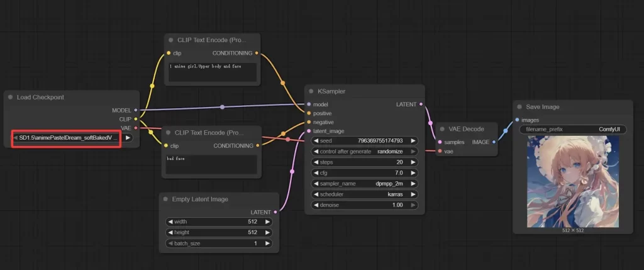The image size is (644, 270).
Task: Increase the width value with right arrow
Action: (267, 222)
